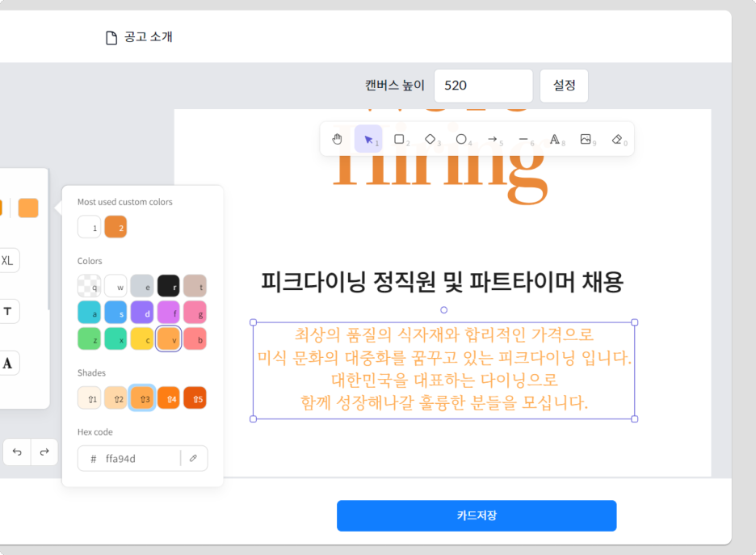Choose shade 2 light orange
This screenshot has width=756, height=555.
click(x=115, y=398)
